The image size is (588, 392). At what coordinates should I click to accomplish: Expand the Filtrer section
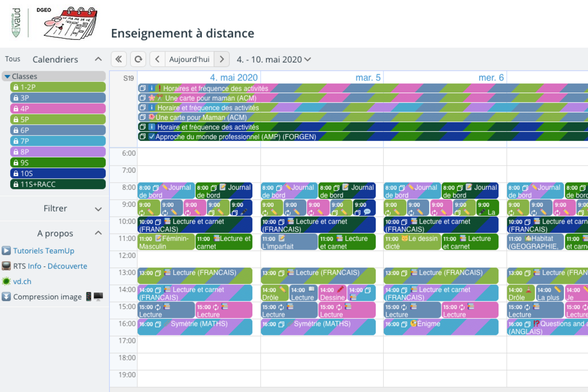[98, 209]
